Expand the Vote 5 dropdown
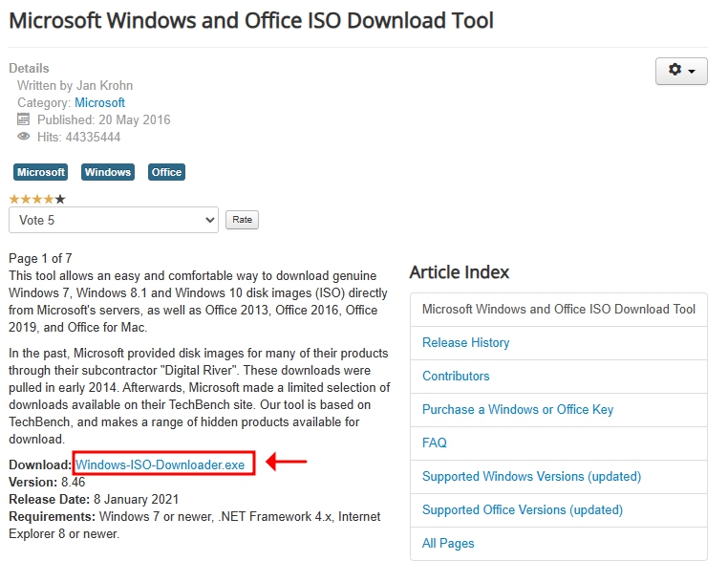 pos(114,220)
